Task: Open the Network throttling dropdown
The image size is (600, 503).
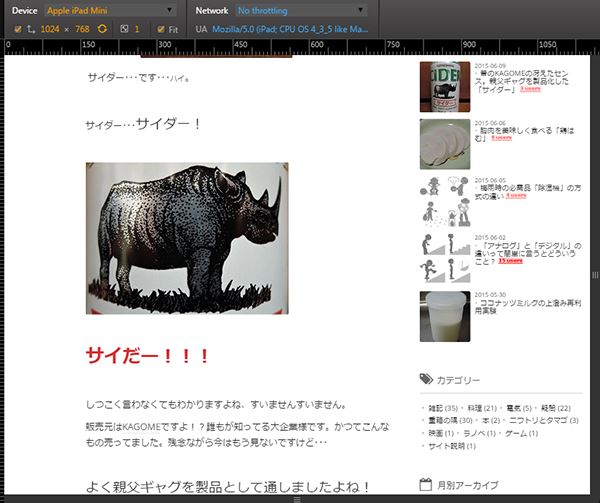Action: [301, 10]
